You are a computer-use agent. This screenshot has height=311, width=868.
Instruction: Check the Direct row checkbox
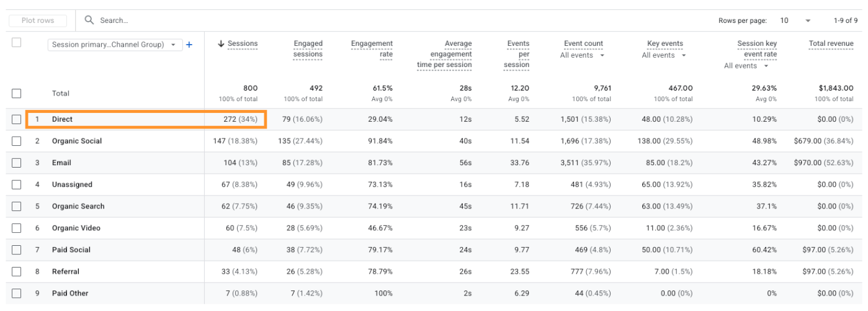(17, 119)
